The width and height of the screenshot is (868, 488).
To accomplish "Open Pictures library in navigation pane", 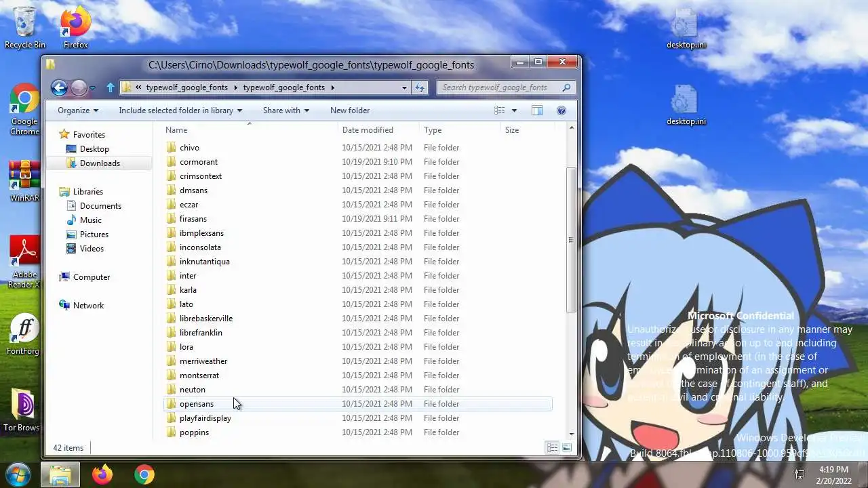I will click(x=94, y=235).
